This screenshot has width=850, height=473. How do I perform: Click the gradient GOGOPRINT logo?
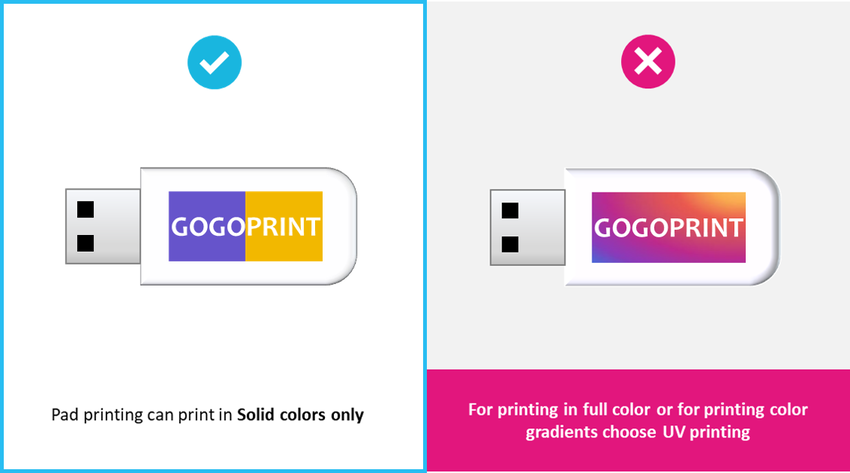tap(668, 227)
